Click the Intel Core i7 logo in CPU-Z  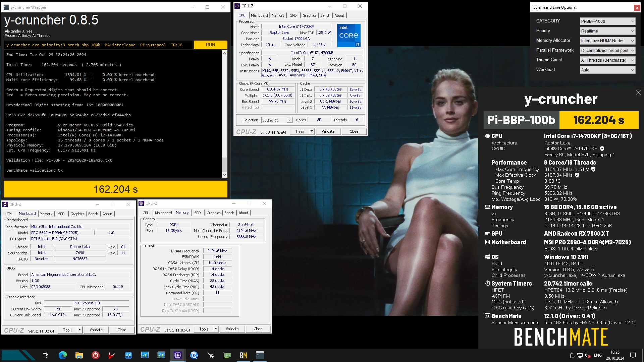pos(348,35)
